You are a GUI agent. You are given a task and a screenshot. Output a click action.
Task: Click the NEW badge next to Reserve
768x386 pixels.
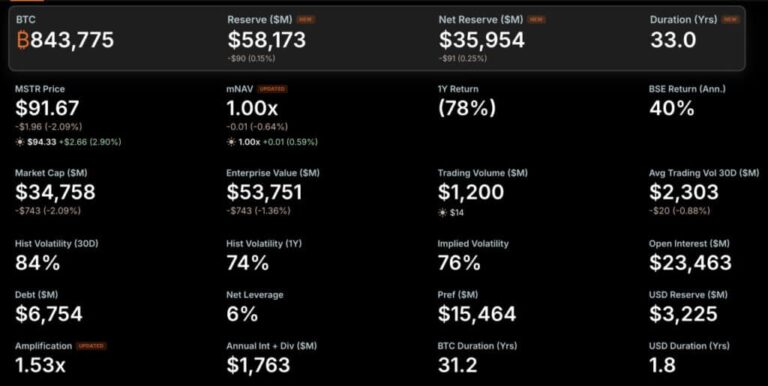click(x=306, y=20)
